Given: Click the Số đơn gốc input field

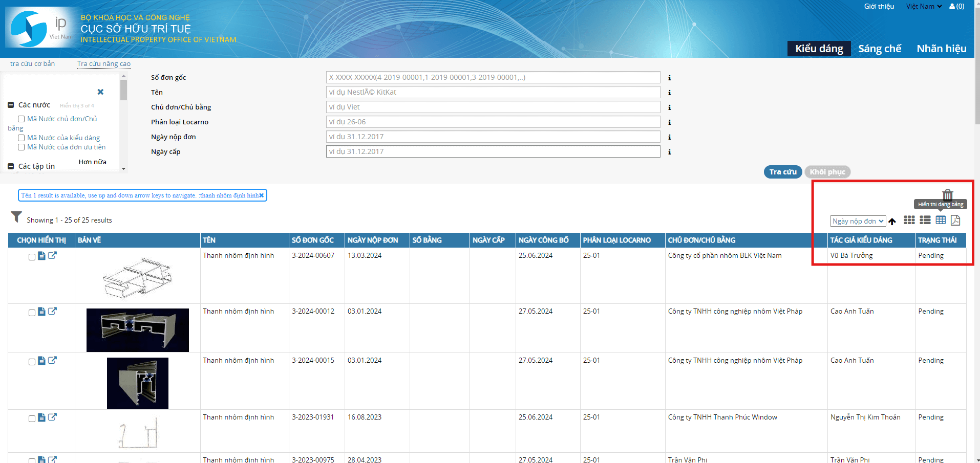Looking at the screenshot, I should pyautogui.click(x=493, y=77).
